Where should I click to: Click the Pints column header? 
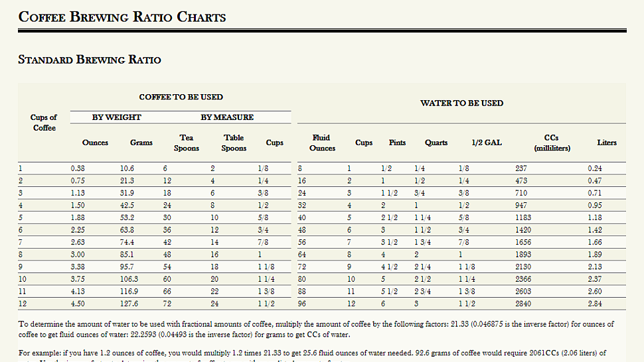click(398, 143)
